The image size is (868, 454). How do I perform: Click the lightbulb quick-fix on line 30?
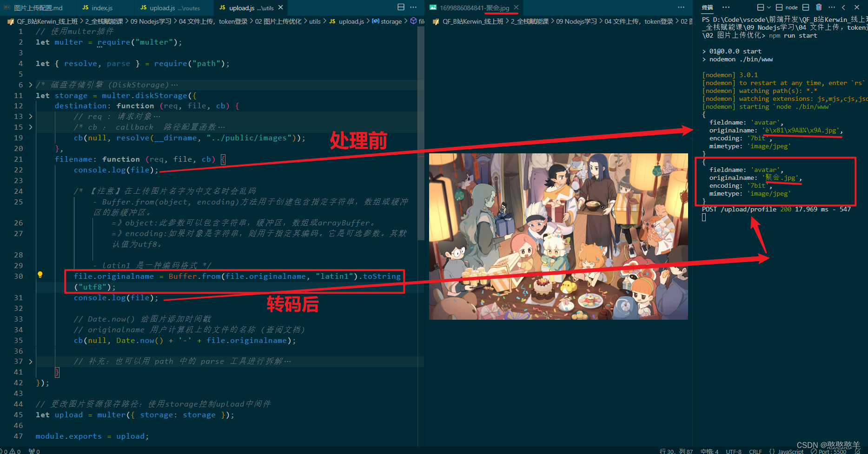click(x=40, y=275)
